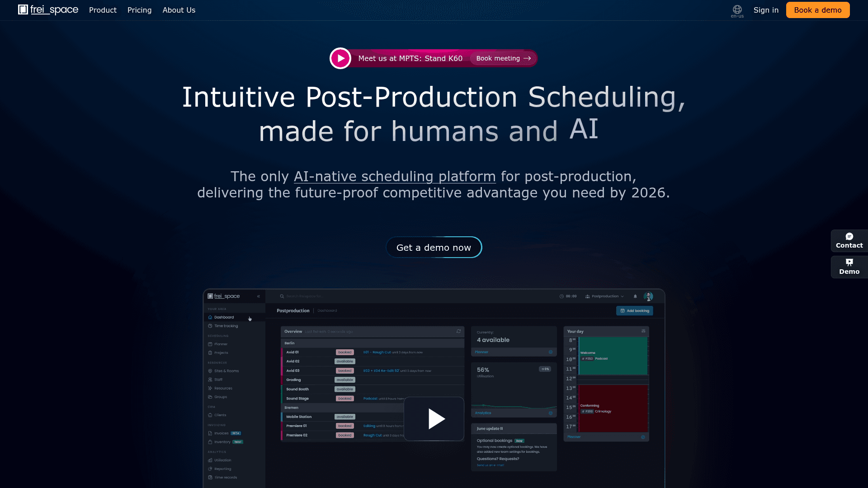Go to About Us
Screen dimensions: 868x488
click(x=179, y=10)
